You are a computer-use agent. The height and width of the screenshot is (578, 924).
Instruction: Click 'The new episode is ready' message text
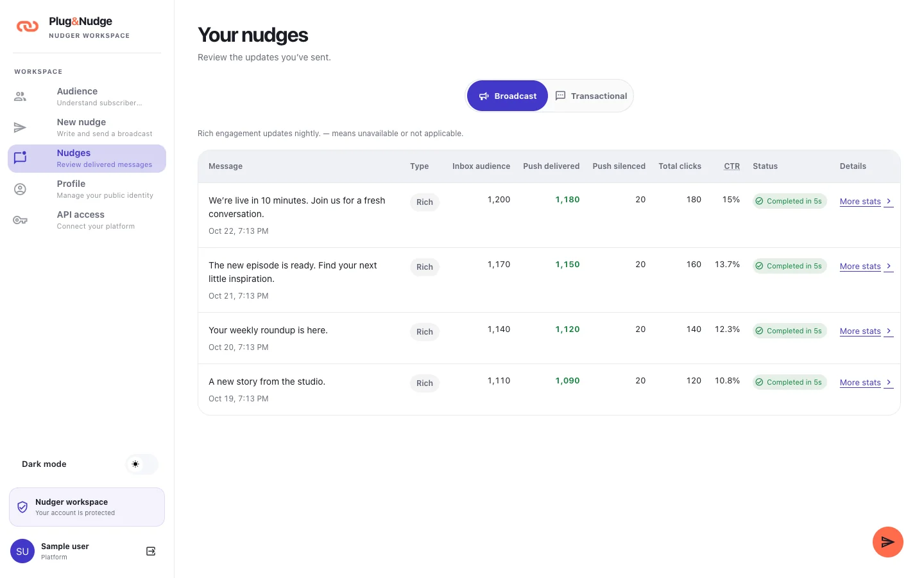[293, 272]
